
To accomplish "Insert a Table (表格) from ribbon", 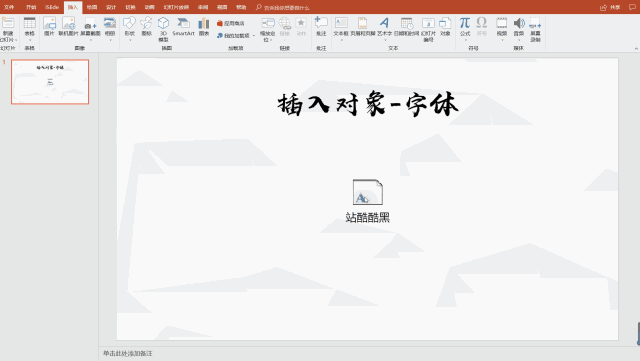I will (29, 29).
